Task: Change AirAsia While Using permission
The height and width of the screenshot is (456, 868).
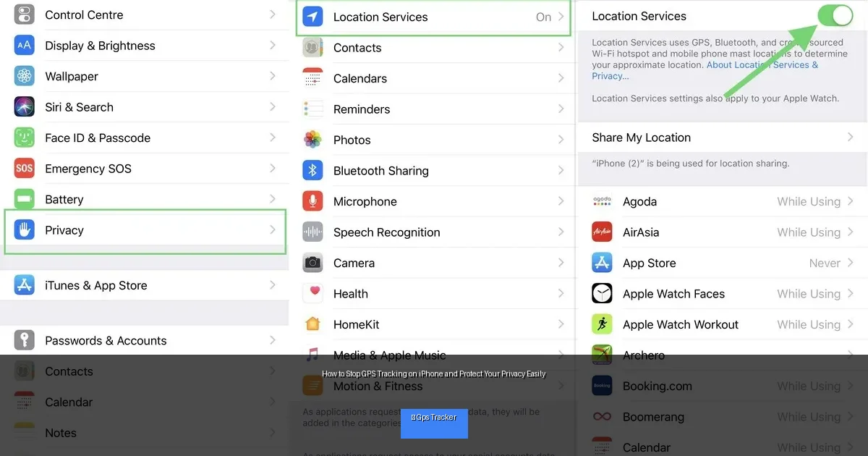Action: pos(809,232)
